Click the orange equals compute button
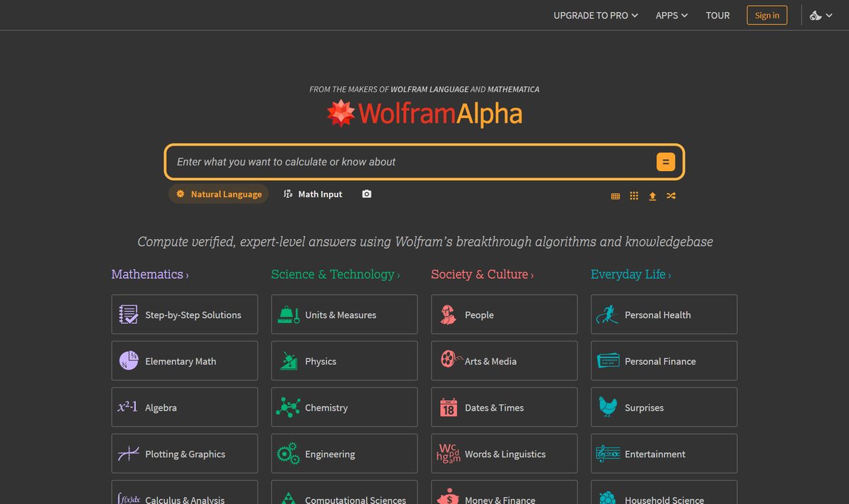 [665, 162]
